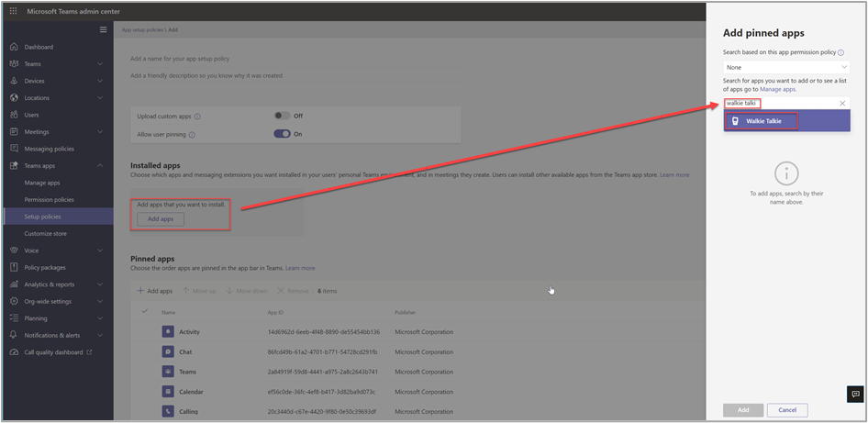Click the Notifications & alerts bell icon
The image size is (868, 423).
pyautogui.click(x=14, y=336)
